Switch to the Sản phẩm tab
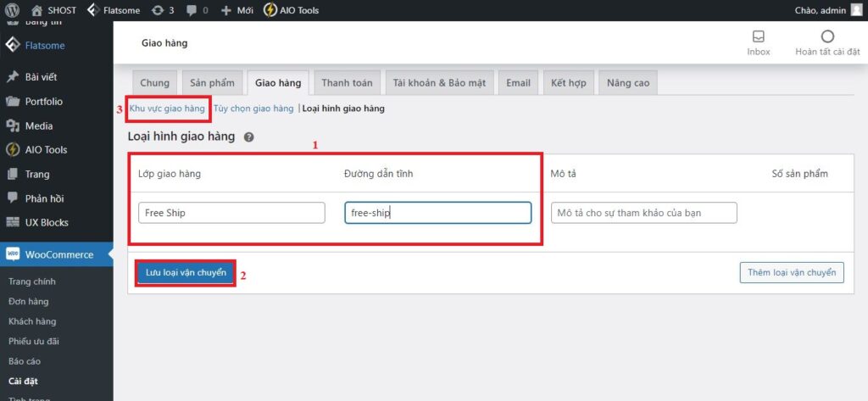Image resolution: width=868 pixels, height=401 pixels. click(x=212, y=82)
